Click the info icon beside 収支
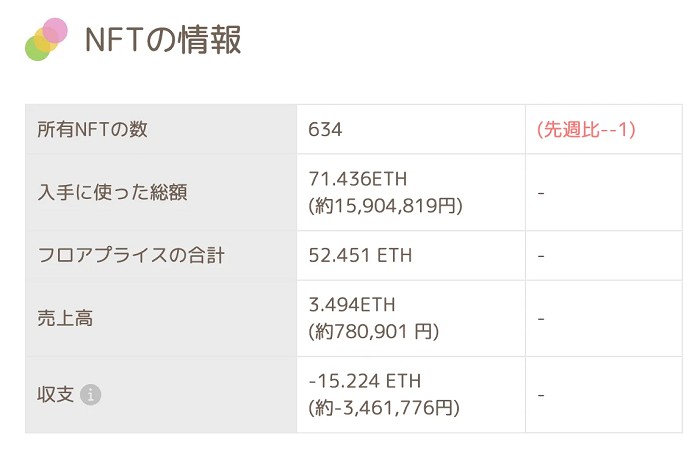Screen dimensions: 700x467 [91, 395]
